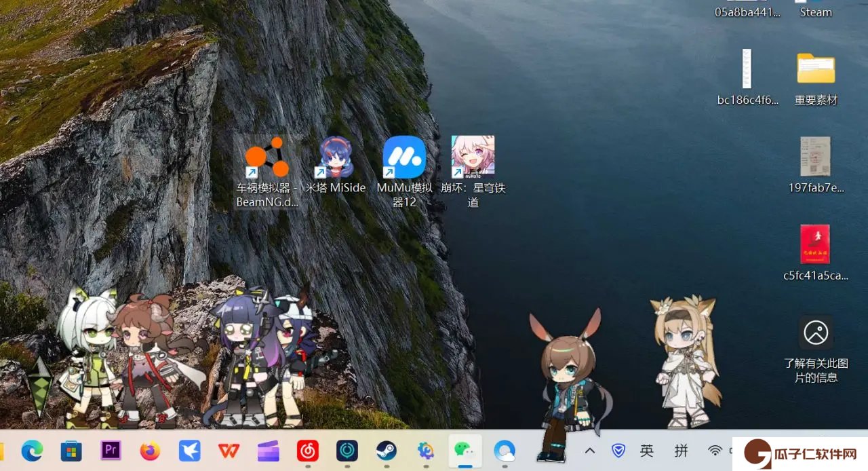Image resolution: width=868 pixels, height=471 pixels.
Task: Select the 05a8ba441... desktop file
Action: 747,10
